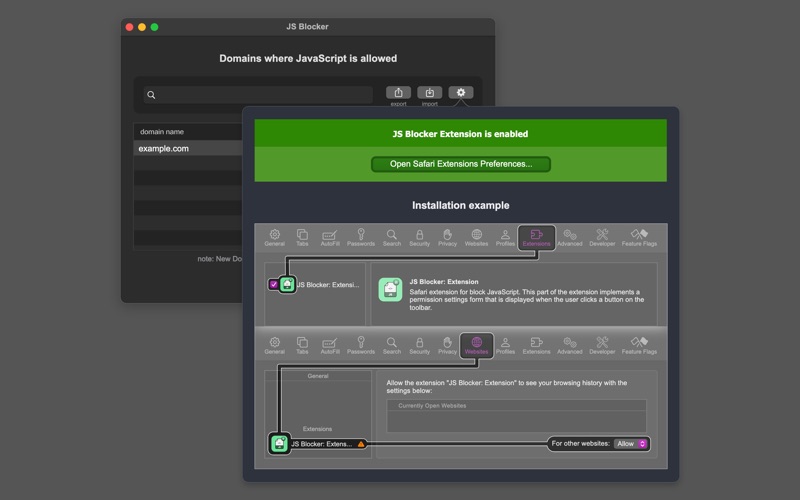Click the 'Extensions' sidebar section label
Screen dimensions: 800x500
click(317, 429)
